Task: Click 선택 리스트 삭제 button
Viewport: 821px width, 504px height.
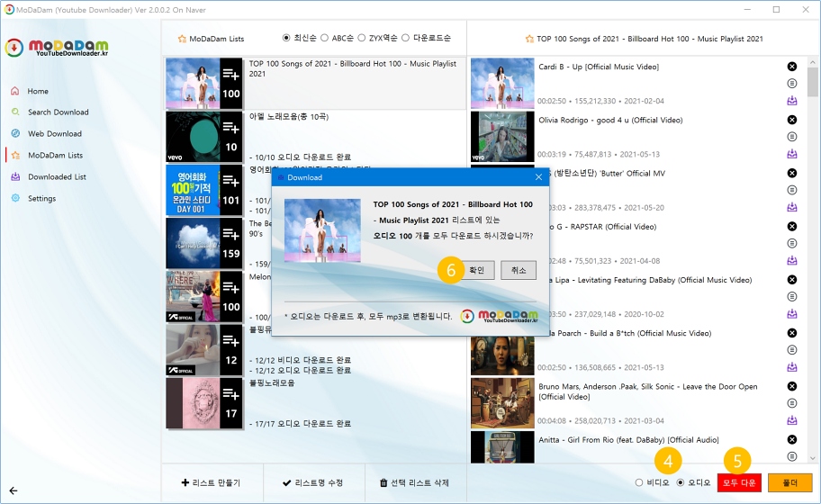Action: tap(414, 482)
